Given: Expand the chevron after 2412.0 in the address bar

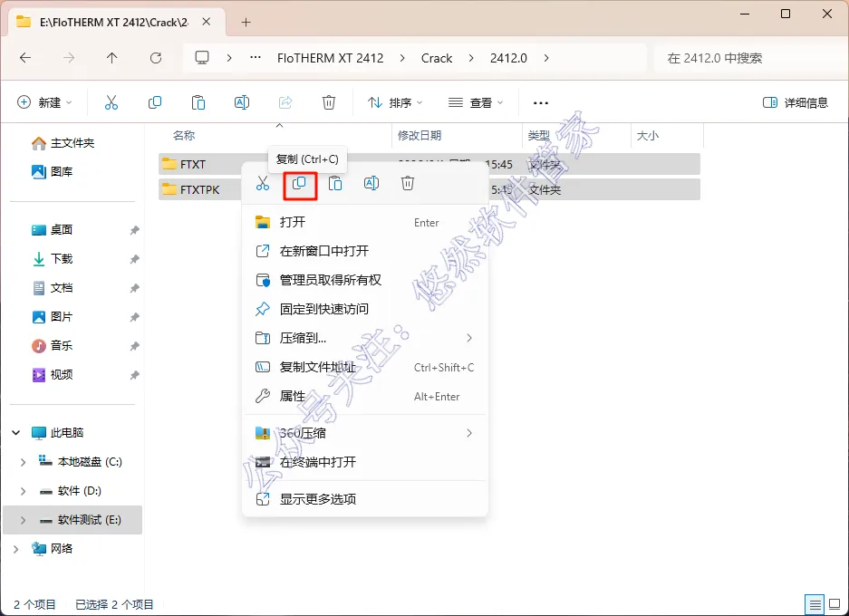Looking at the screenshot, I should click(x=546, y=58).
